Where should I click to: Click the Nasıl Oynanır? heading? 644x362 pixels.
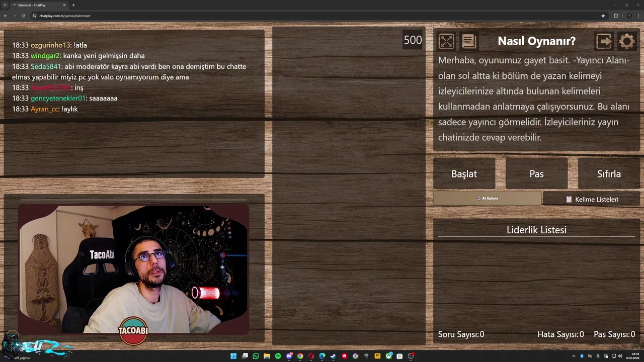pyautogui.click(x=536, y=41)
